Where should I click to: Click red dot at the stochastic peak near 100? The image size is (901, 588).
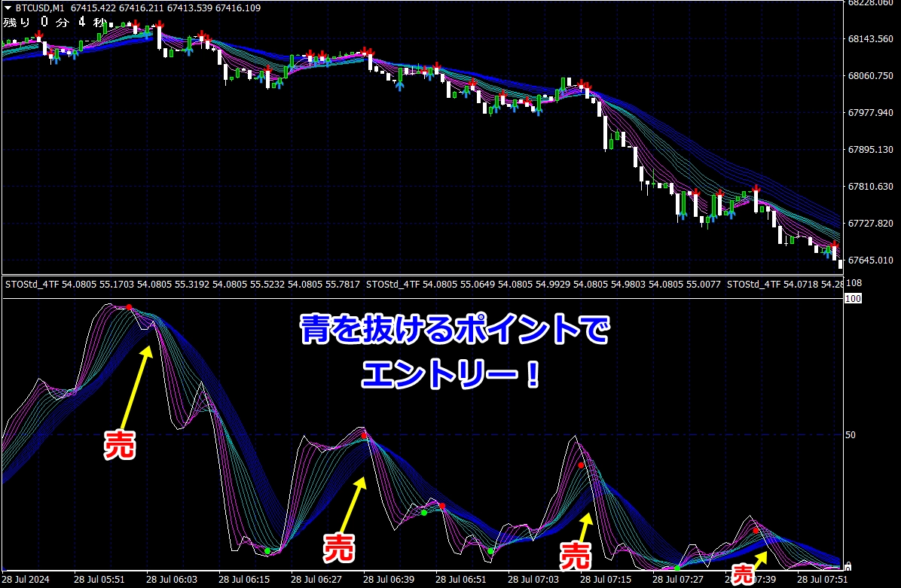pyautogui.click(x=129, y=307)
